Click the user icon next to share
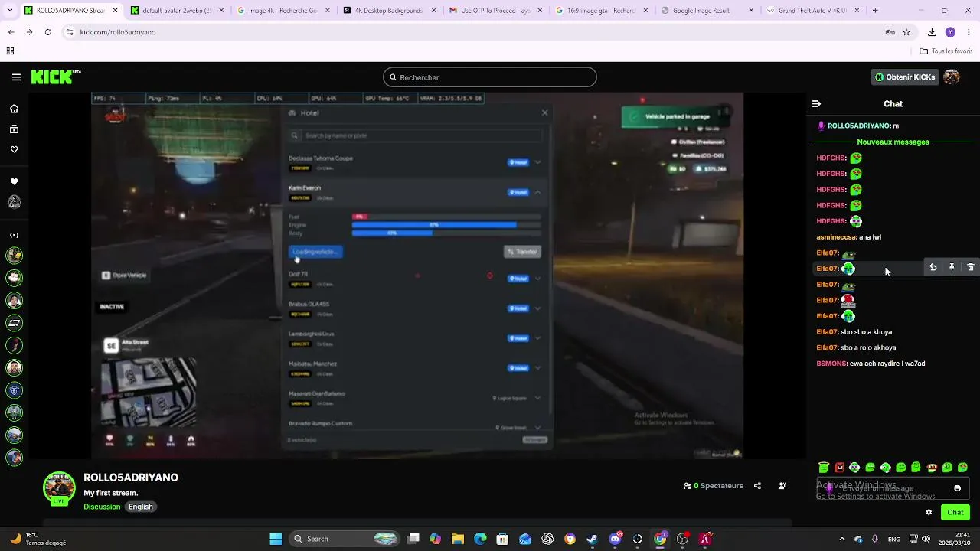This screenshot has height=551, width=980. [782, 485]
